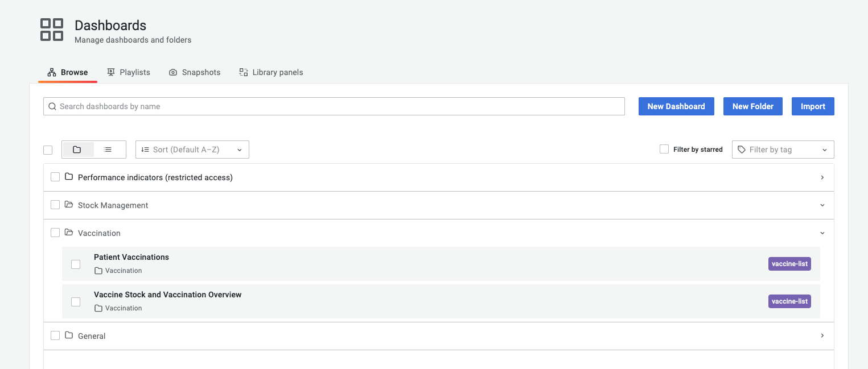Click the vaccine-list tag badge
Viewport: 868px width, 369px height.
coord(789,263)
